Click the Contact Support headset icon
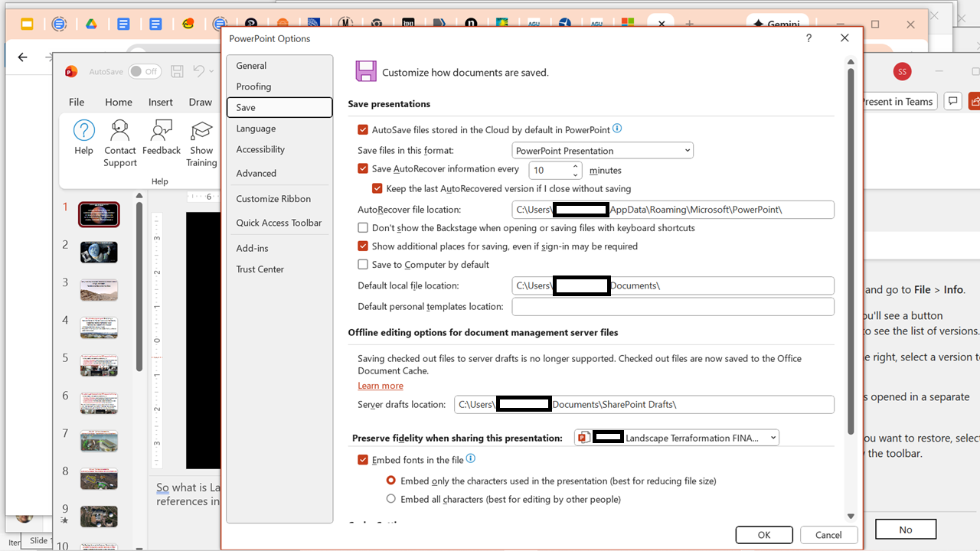Image resolution: width=980 pixels, height=551 pixels. point(120,130)
